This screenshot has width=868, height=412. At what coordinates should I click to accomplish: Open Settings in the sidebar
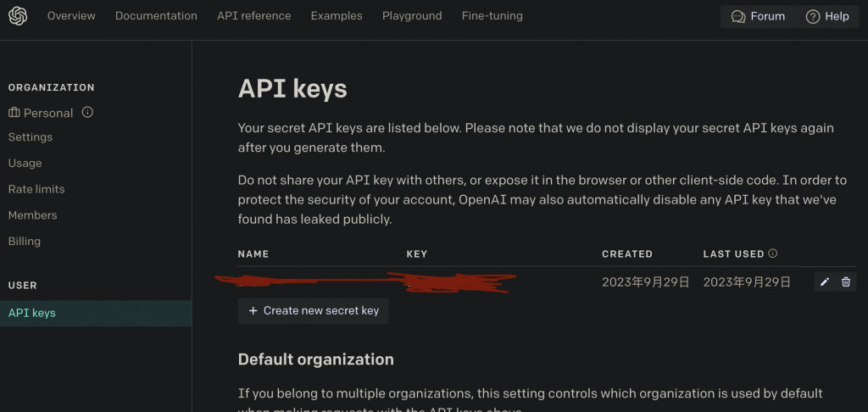click(31, 137)
